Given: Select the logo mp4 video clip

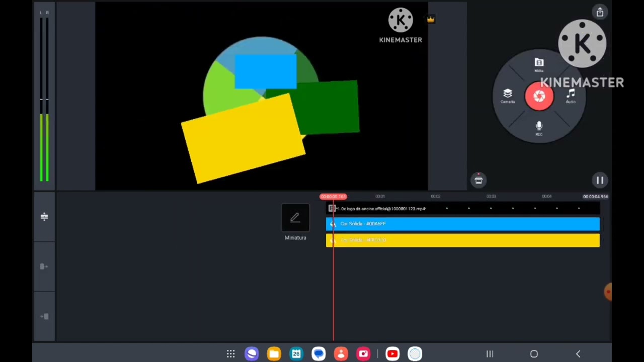Looking at the screenshot, I should (463, 208).
